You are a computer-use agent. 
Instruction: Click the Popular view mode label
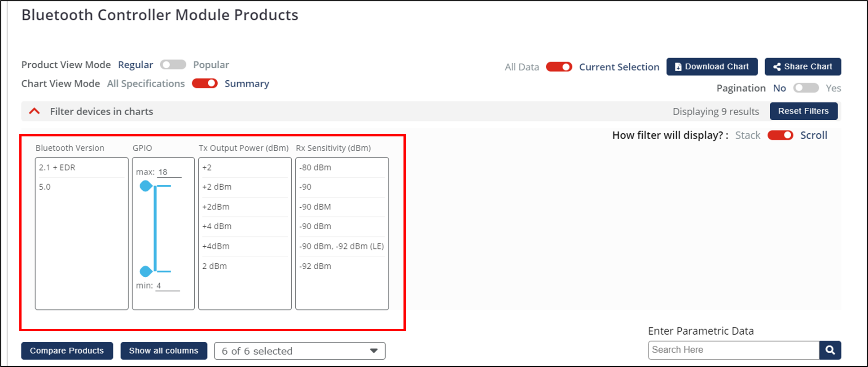[x=211, y=65]
